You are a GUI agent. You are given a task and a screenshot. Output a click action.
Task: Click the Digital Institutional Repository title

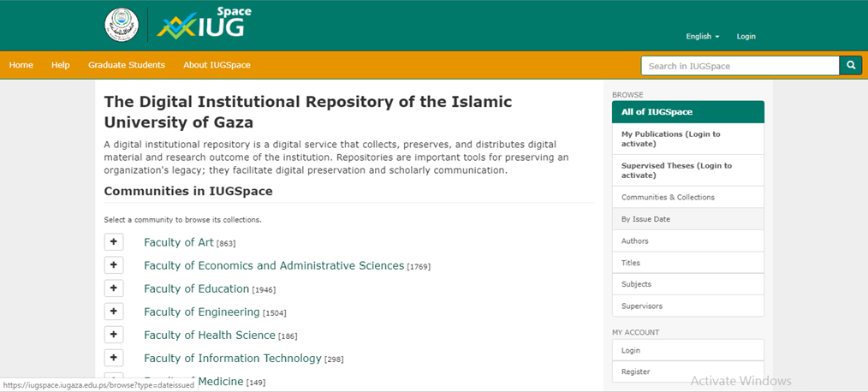point(308,111)
